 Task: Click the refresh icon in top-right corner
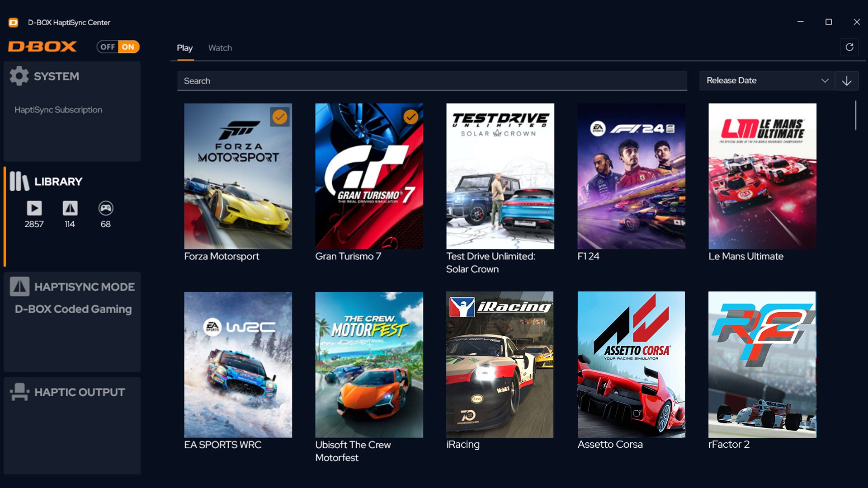(849, 47)
